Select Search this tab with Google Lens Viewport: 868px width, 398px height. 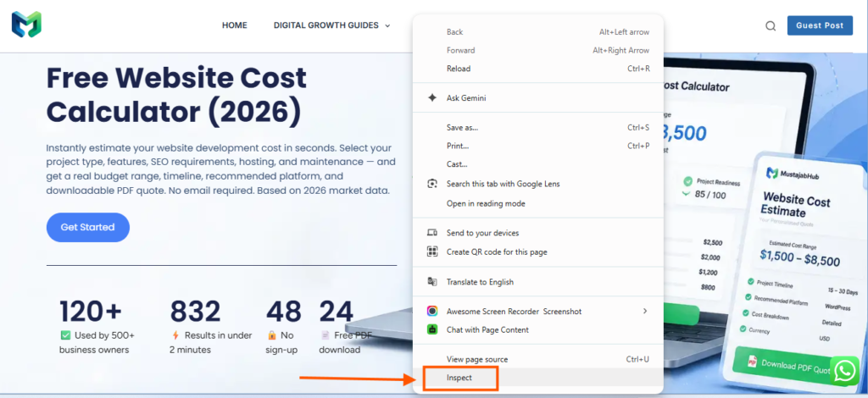538,184
